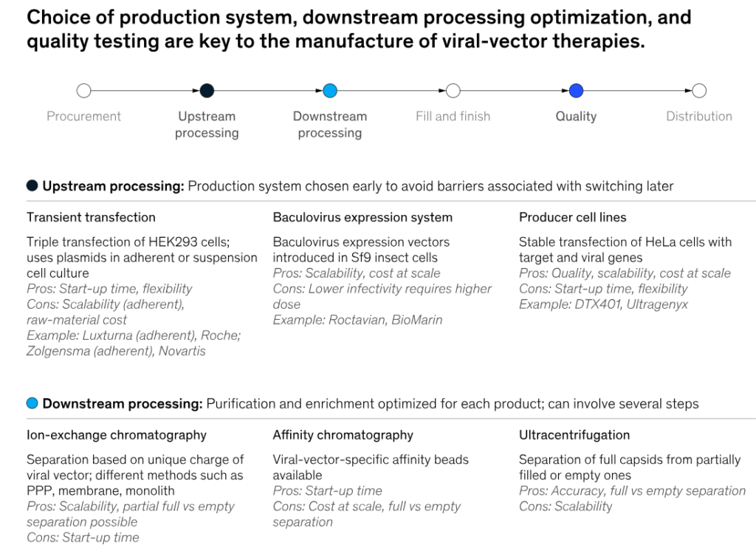Select the Quality label in the timeline
The image size is (756, 556).
click(x=576, y=116)
